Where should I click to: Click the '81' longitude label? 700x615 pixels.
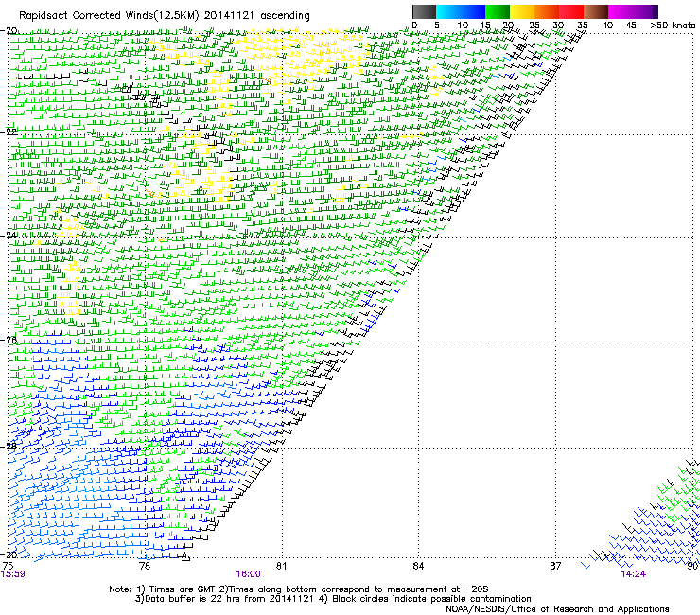(281, 566)
